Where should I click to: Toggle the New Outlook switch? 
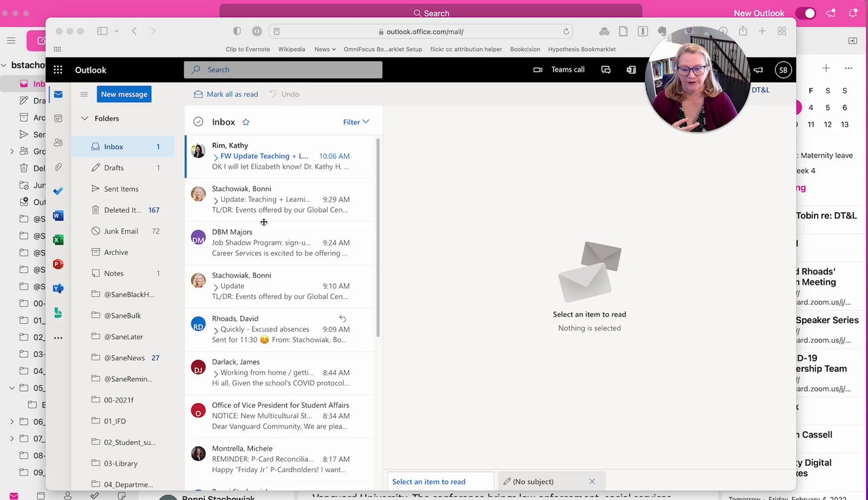[x=806, y=13]
